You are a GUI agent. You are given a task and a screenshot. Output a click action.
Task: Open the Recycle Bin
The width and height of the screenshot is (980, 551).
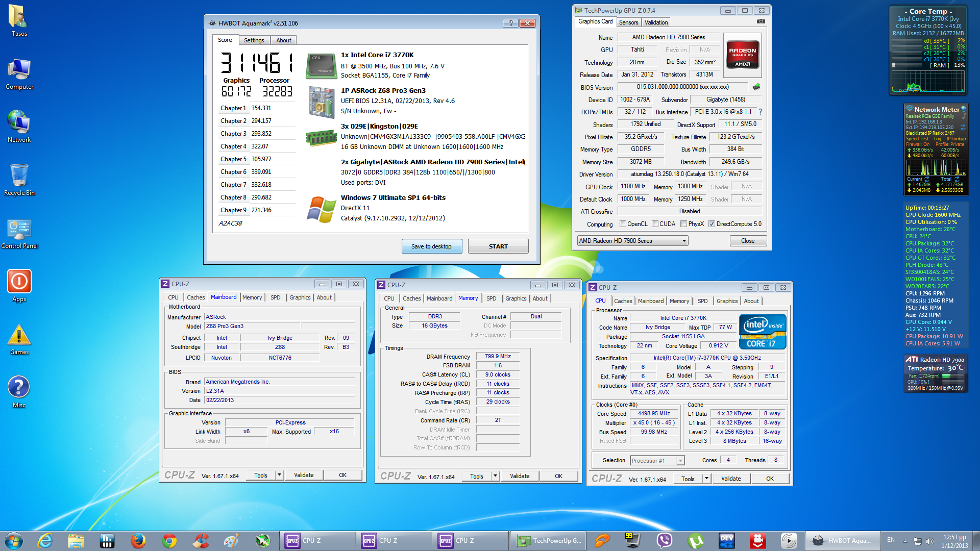tap(19, 180)
